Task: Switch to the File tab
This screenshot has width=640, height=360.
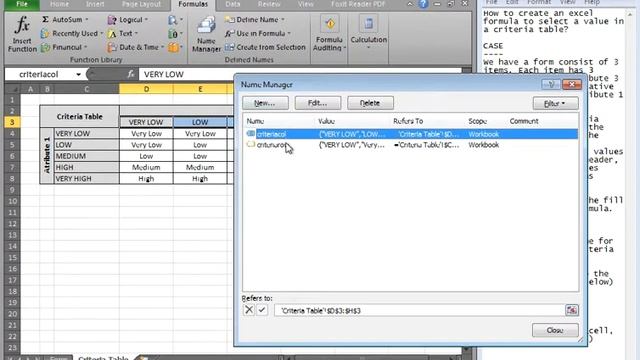Action: [x=22, y=4]
